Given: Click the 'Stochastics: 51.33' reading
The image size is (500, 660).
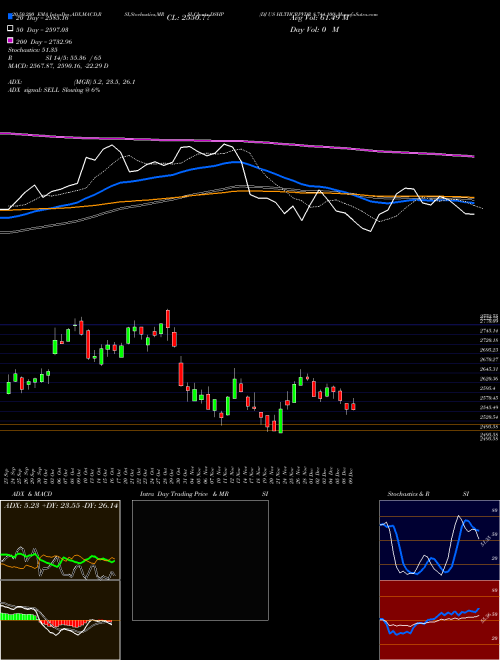Looking at the screenshot, I should (32, 50).
